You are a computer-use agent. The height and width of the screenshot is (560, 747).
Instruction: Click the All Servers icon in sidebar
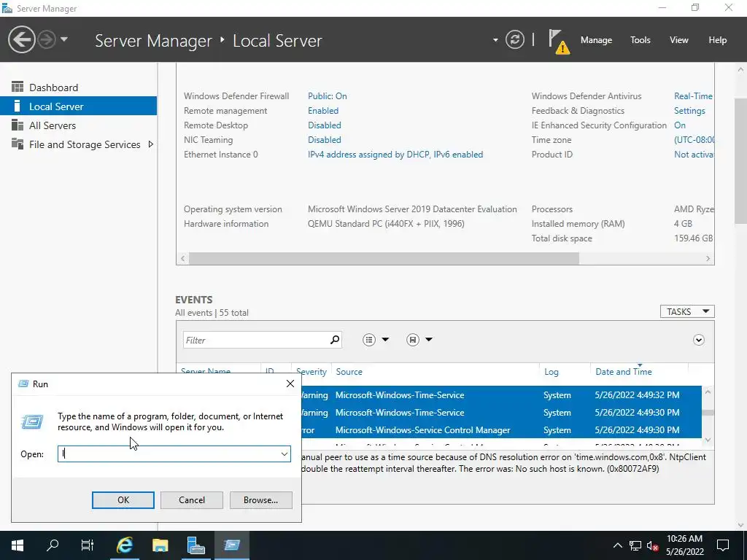click(x=18, y=125)
